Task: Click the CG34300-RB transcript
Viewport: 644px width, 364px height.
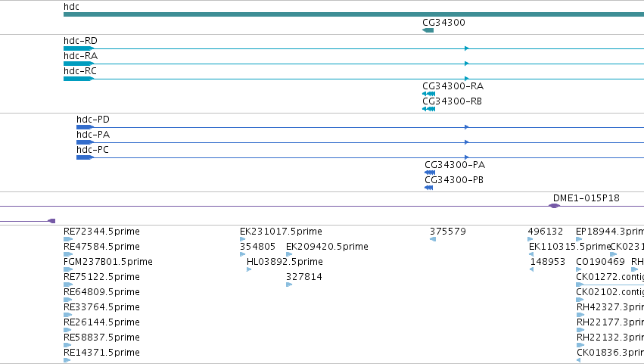Action: [x=429, y=109]
